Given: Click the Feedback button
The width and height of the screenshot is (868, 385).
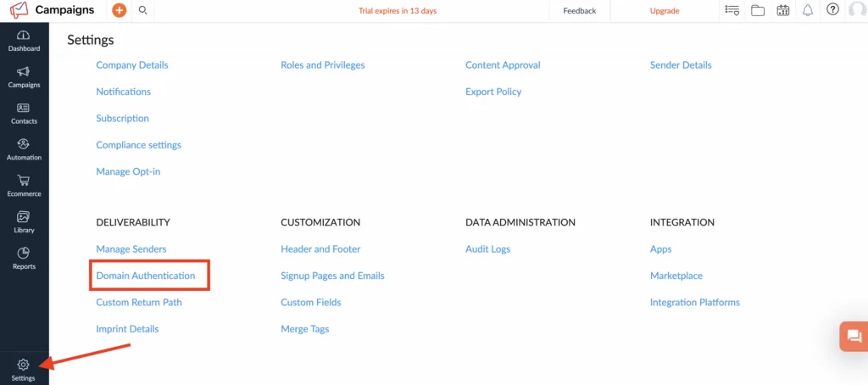Looking at the screenshot, I should pyautogui.click(x=580, y=10).
